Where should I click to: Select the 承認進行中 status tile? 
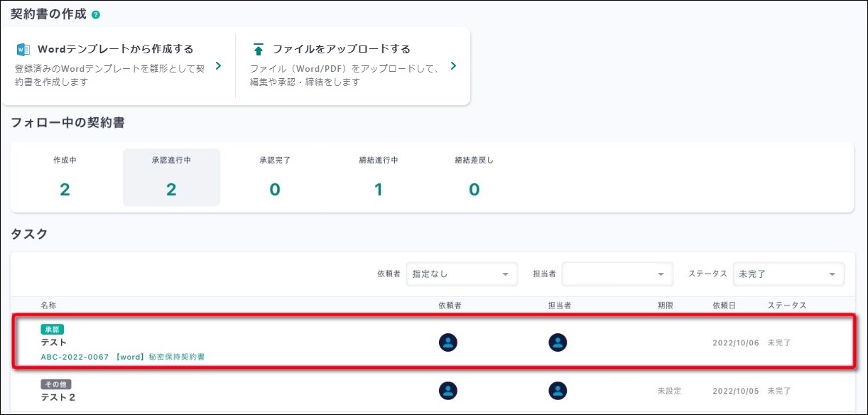171,178
